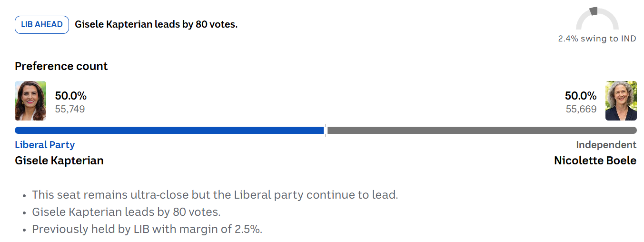
Task: Click the Gisele Kapterian name
Action: [59, 161]
